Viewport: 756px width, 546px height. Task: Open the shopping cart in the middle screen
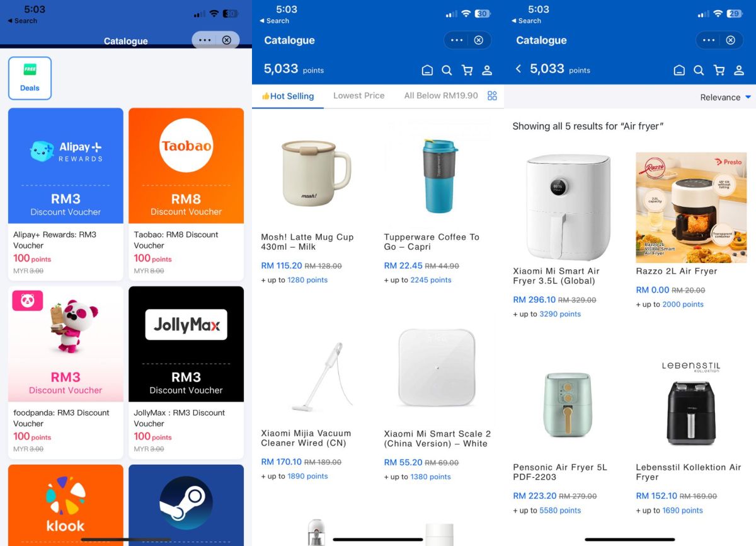(467, 71)
